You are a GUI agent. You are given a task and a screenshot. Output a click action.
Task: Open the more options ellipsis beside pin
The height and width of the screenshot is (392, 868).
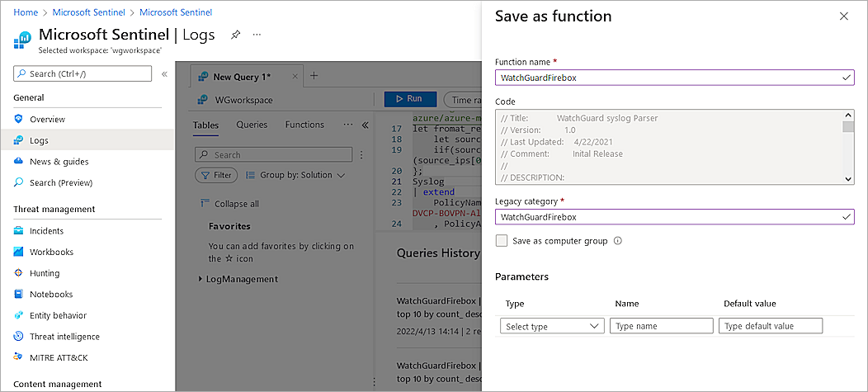tap(257, 35)
